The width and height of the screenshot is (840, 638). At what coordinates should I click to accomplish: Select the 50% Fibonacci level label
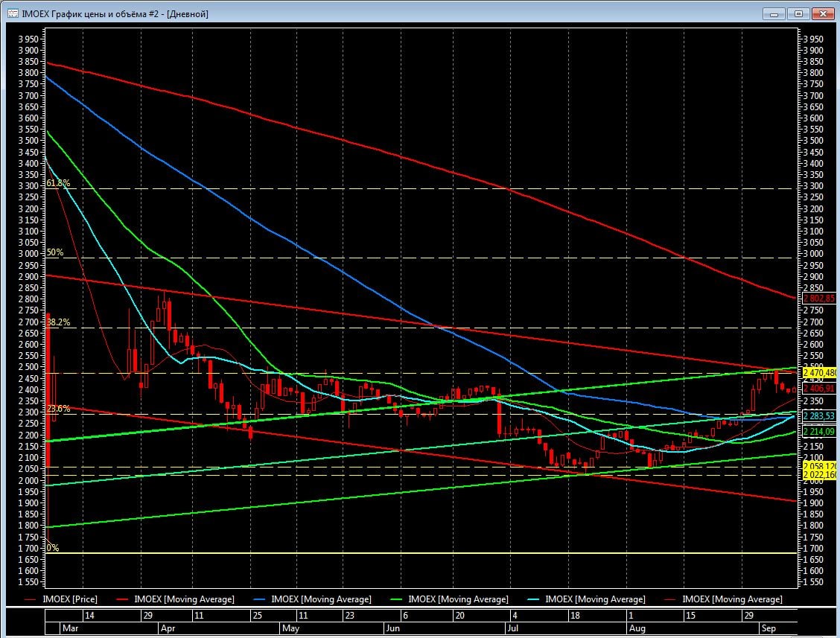point(55,252)
